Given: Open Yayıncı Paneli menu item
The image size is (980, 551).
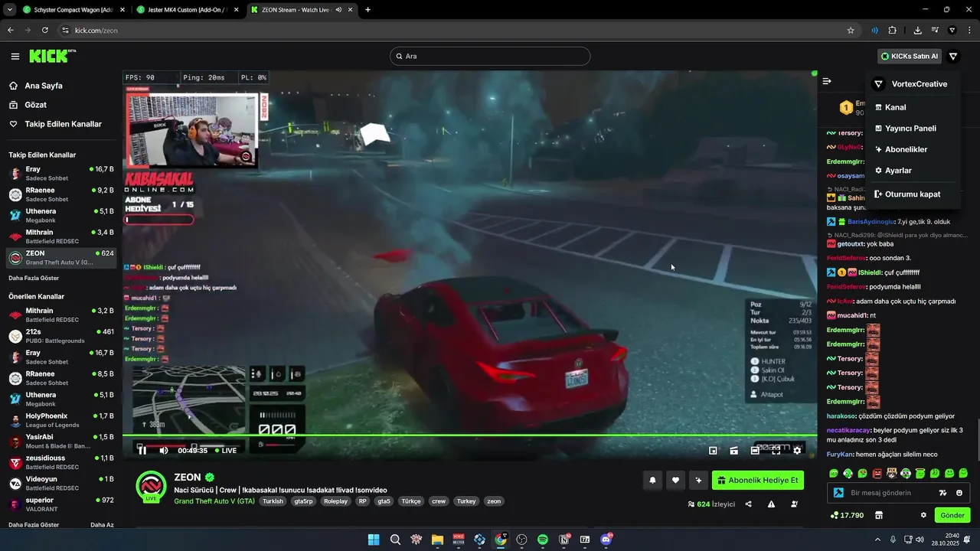Looking at the screenshot, I should (x=913, y=129).
